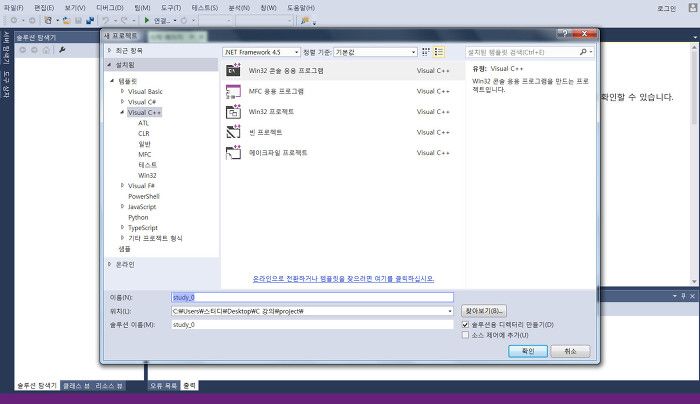Select the Win32 프로젝트 template icon
The image size is (700, 404).
click(x=233, y=112)
